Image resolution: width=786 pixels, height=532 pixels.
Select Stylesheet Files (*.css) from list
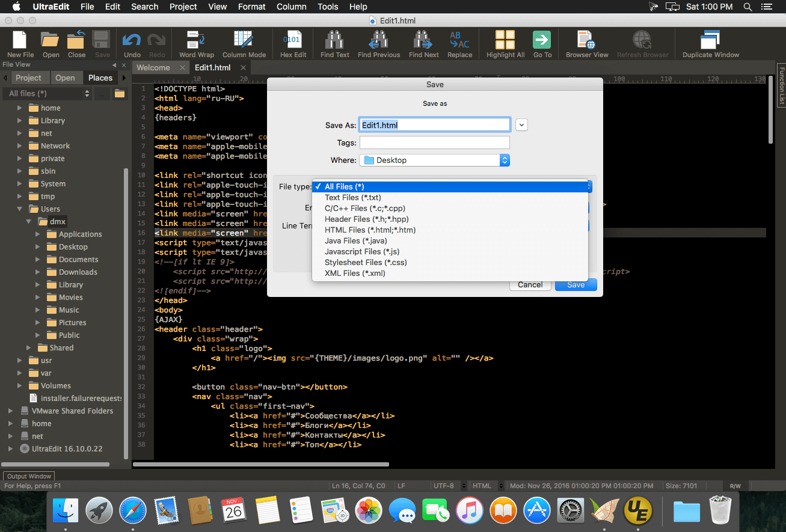(x=365, y=262)
